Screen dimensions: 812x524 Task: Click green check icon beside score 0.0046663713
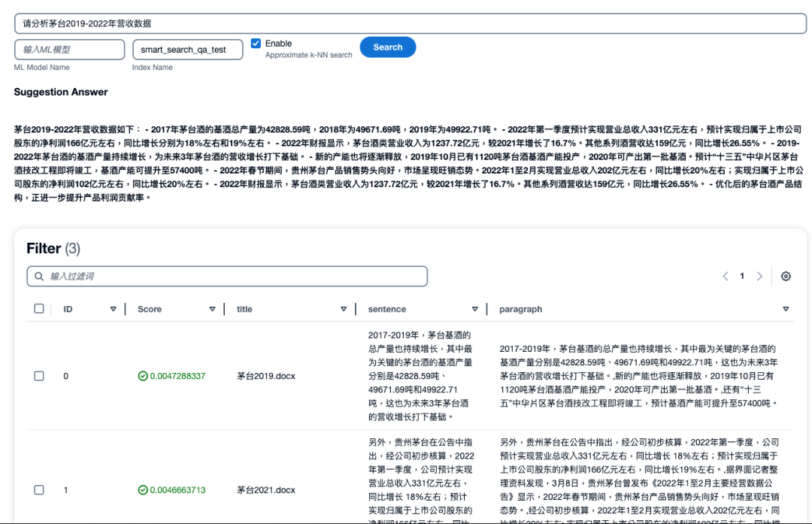pos(143,490)
